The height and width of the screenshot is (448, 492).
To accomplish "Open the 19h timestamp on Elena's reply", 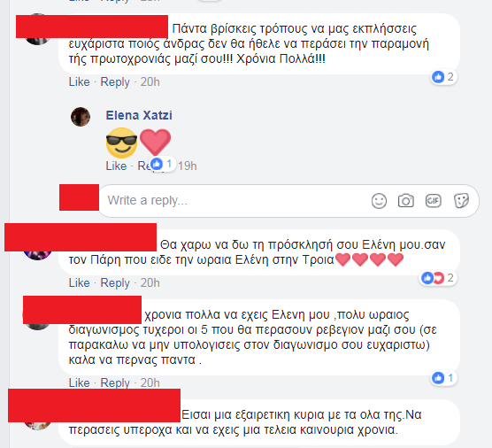I will point(188,166).
